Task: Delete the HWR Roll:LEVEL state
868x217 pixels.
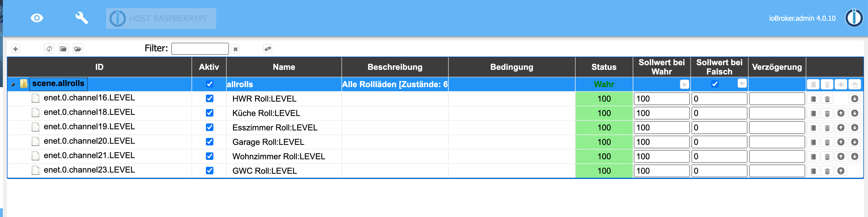Action: pos(827,99)
